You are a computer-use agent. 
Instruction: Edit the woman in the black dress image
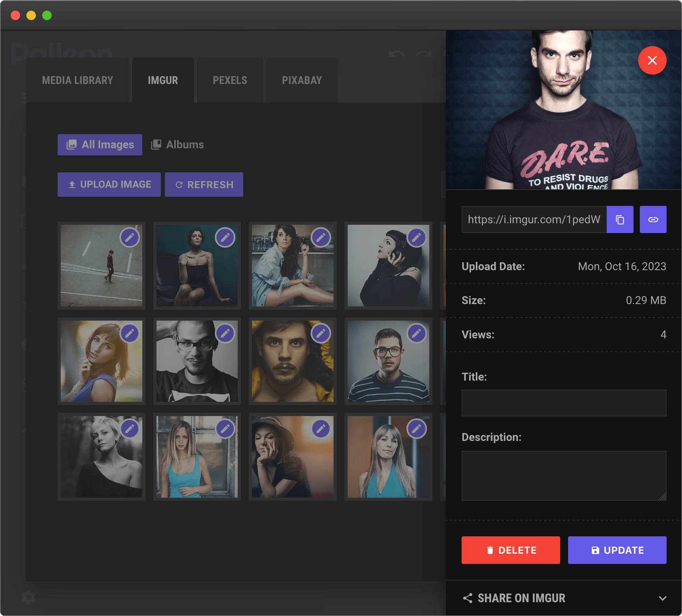pyautogui.click(x=225, y=237)
